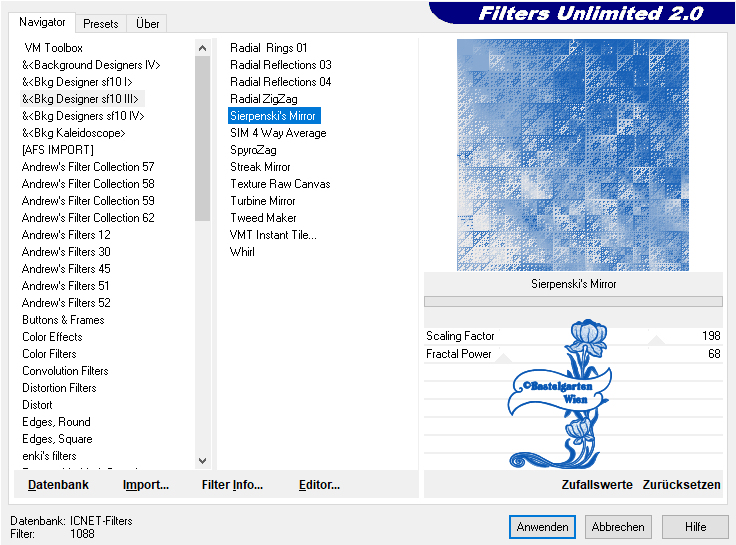Screen dimensions: 736x545
Task: Select Andrew's Filter Collection 58
Action: 88,184
